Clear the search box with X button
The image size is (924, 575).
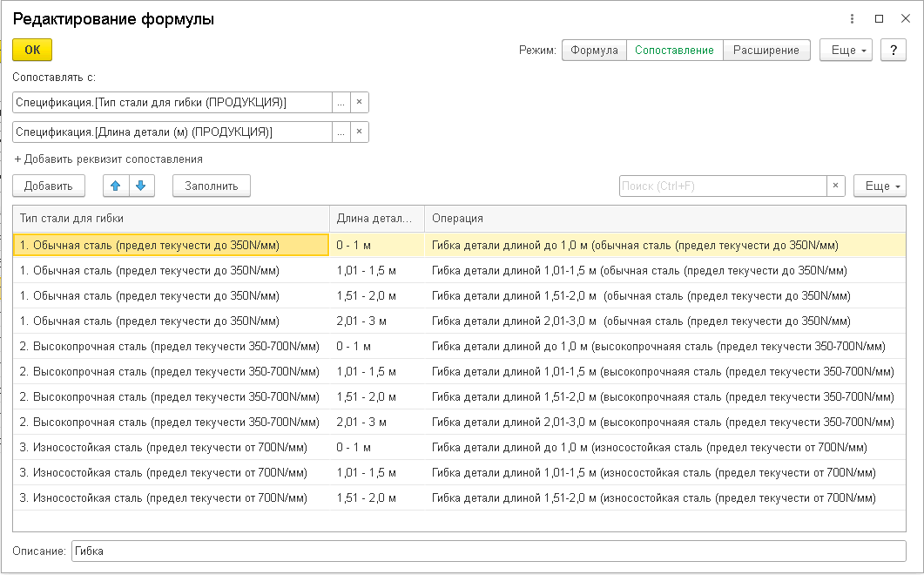[x=835, y=186]
